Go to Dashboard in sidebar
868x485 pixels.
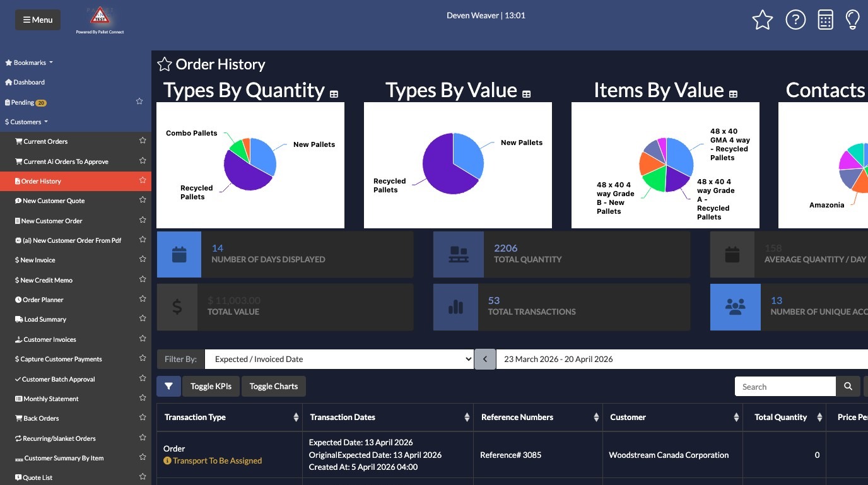[25, 82]
